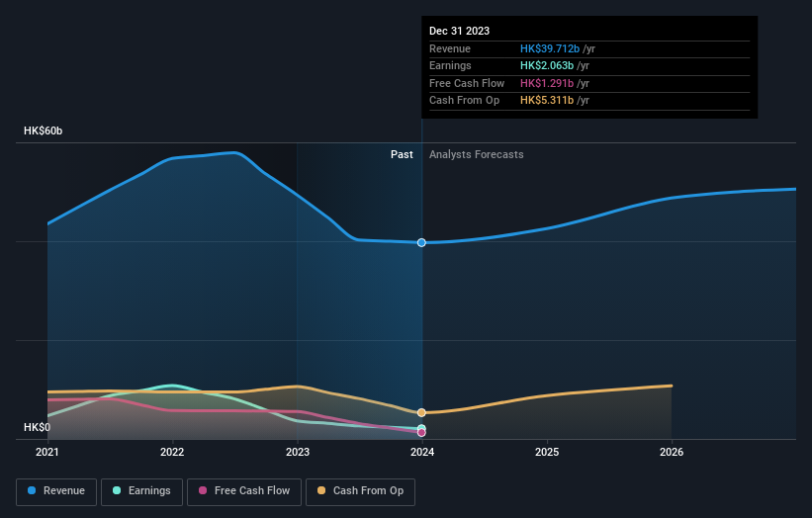
Task: Click the 2021 x-axis label
Action: pos(47,453)
